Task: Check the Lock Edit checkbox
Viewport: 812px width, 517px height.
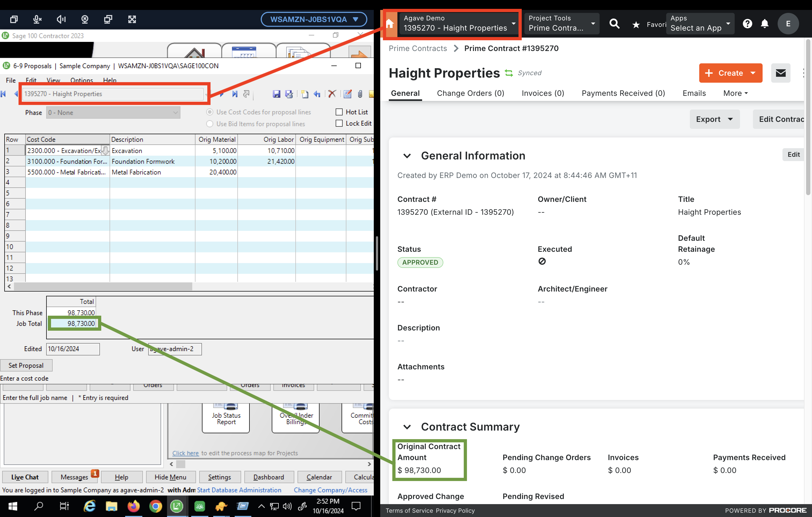Action: [339, 124]
